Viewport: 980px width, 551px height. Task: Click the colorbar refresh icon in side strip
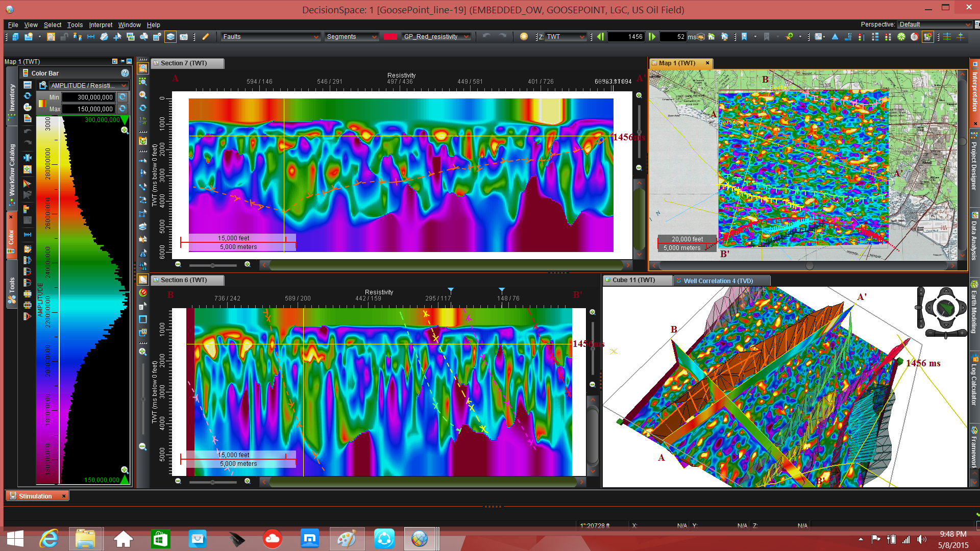(28, 96)
